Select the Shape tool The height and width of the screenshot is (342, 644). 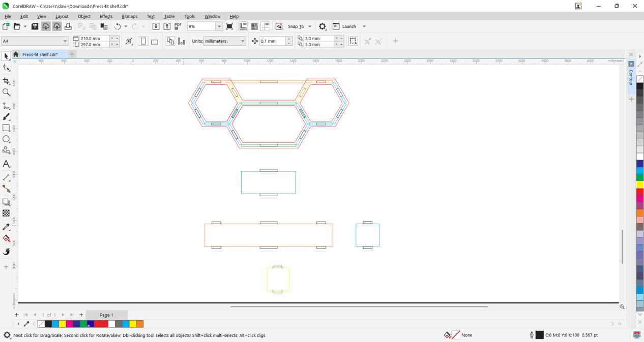tap(6, 68)
